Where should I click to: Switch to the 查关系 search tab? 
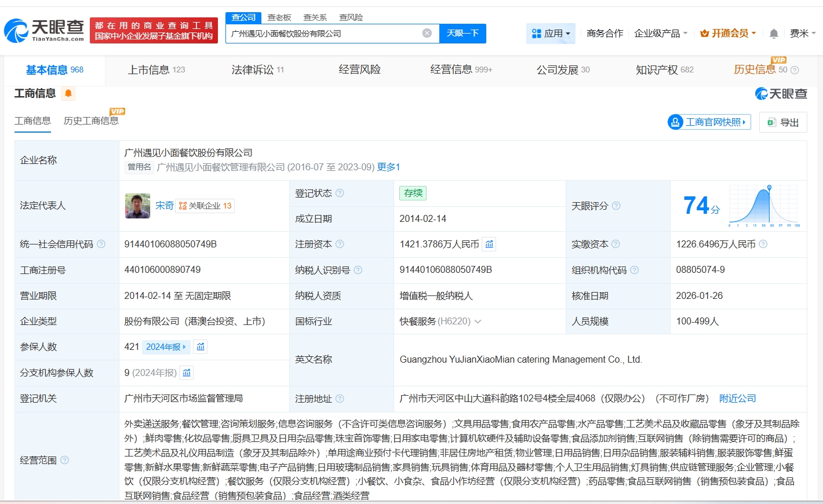pos(315,17)
